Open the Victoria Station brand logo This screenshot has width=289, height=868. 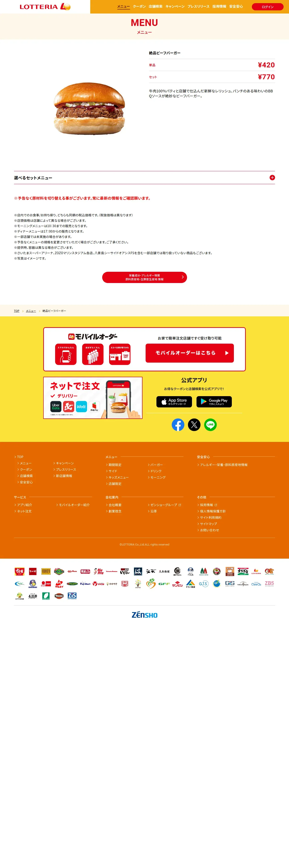point(112,571)
